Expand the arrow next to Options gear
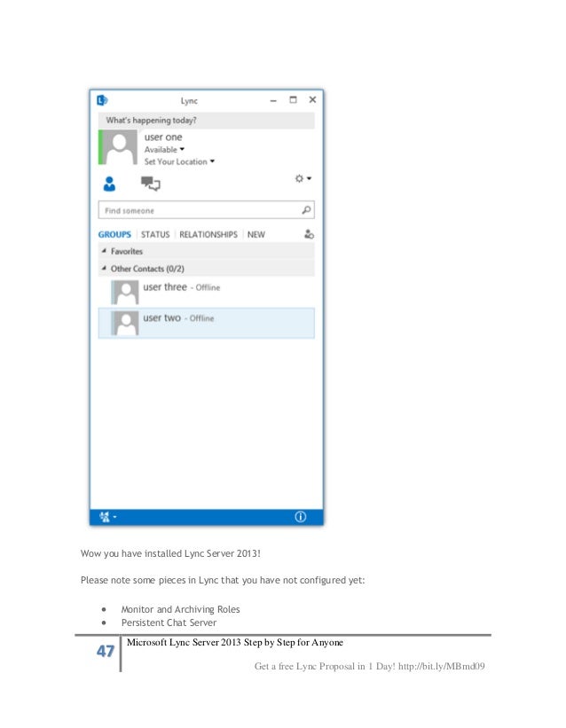This screenshot has height=728, width=566. [309, 178]
